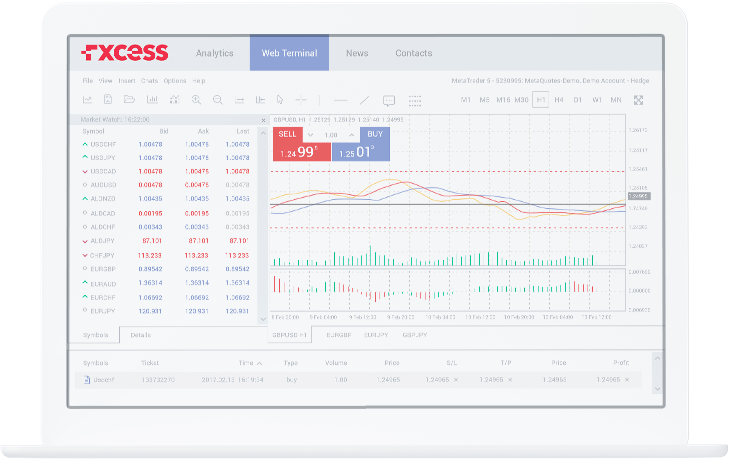730x459 pixels.
Task: Select the crosshair tool
Action: 302,100
